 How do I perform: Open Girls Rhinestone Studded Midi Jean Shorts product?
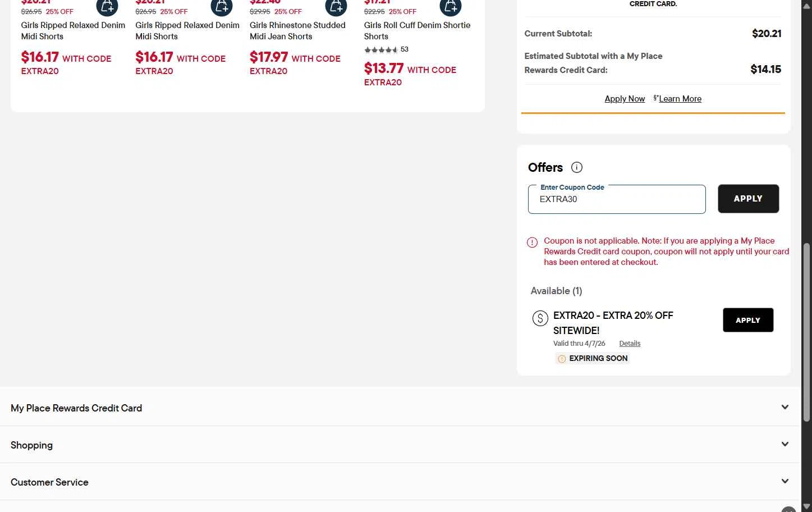point(297,31)
